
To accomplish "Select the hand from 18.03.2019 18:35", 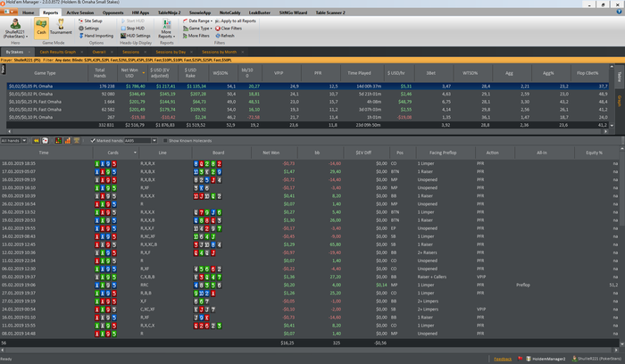I will point(309,163).
